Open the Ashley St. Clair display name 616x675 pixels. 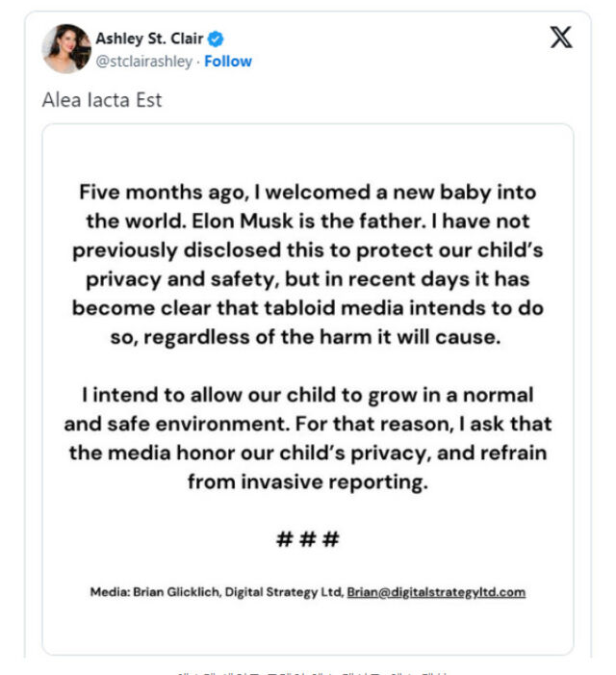coord(150,39)
